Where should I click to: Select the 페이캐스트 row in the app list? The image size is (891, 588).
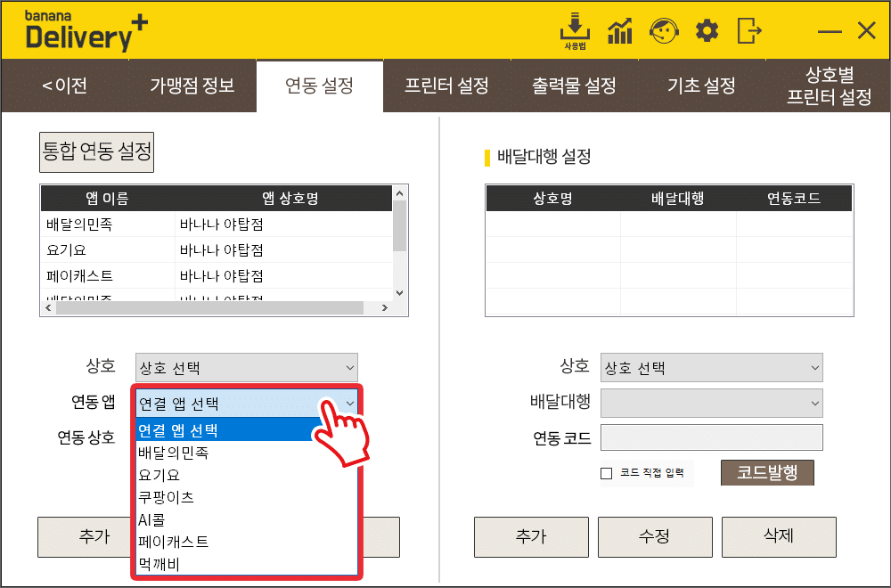pos(217,275)
